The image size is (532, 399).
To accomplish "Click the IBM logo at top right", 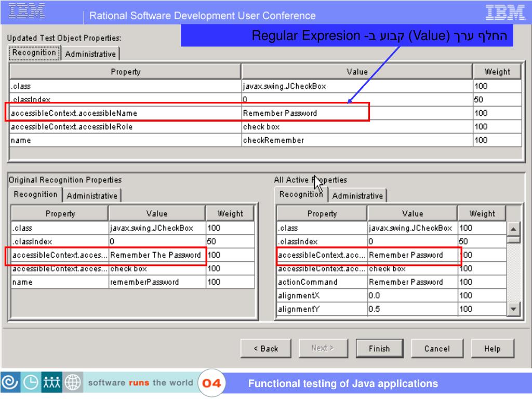I will point(505,12).
